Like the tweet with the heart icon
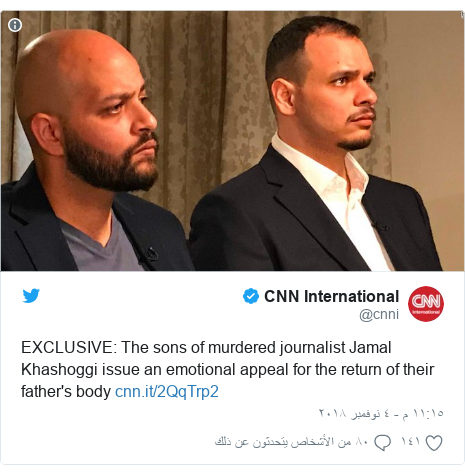Image resolution: width=465 pixels, height=475 pixels. click(434, 443)
